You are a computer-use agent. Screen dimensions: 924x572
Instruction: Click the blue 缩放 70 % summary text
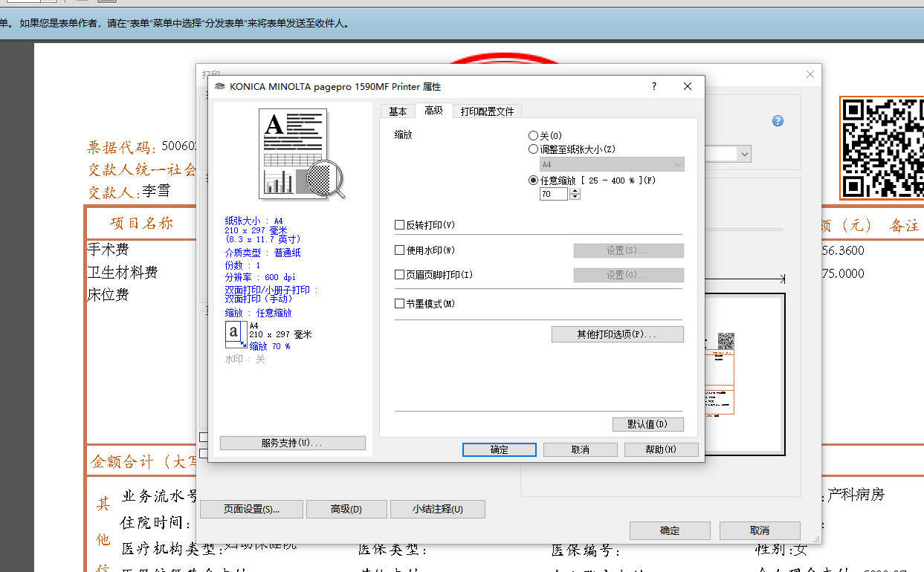point(271,345)
